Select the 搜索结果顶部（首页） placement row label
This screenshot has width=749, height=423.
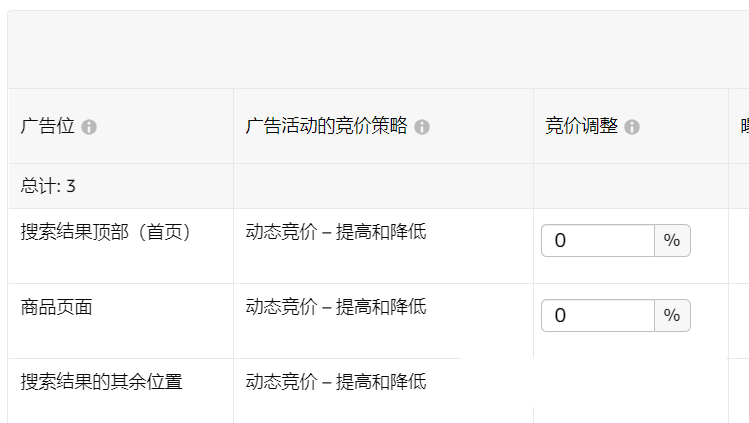click(x=106, y=232)
